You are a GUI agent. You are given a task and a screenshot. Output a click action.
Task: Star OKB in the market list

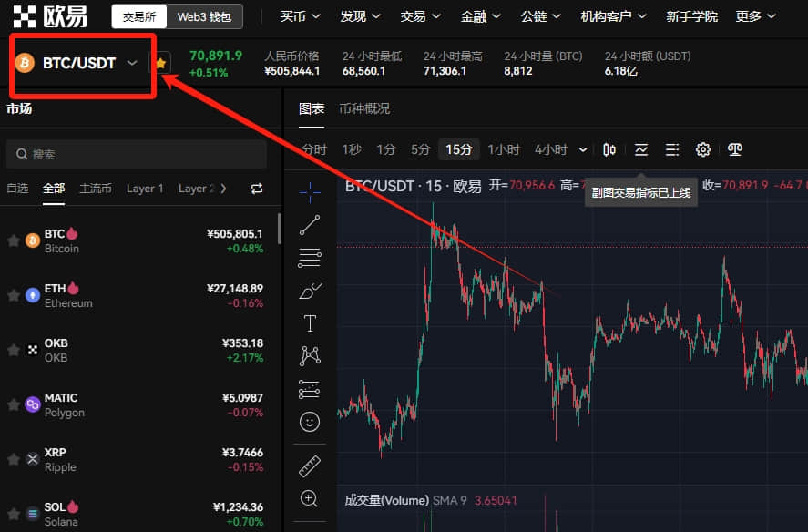tap(14, 350)
